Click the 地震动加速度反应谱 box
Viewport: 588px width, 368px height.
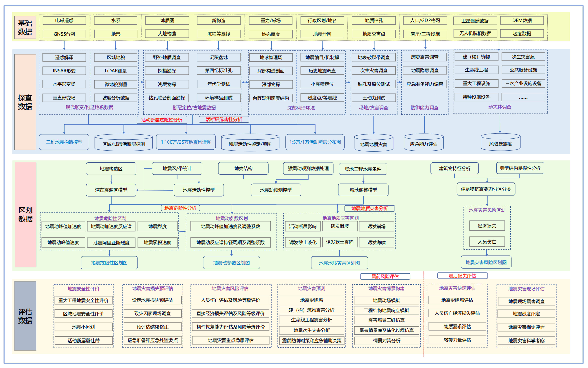click(111, 226)
